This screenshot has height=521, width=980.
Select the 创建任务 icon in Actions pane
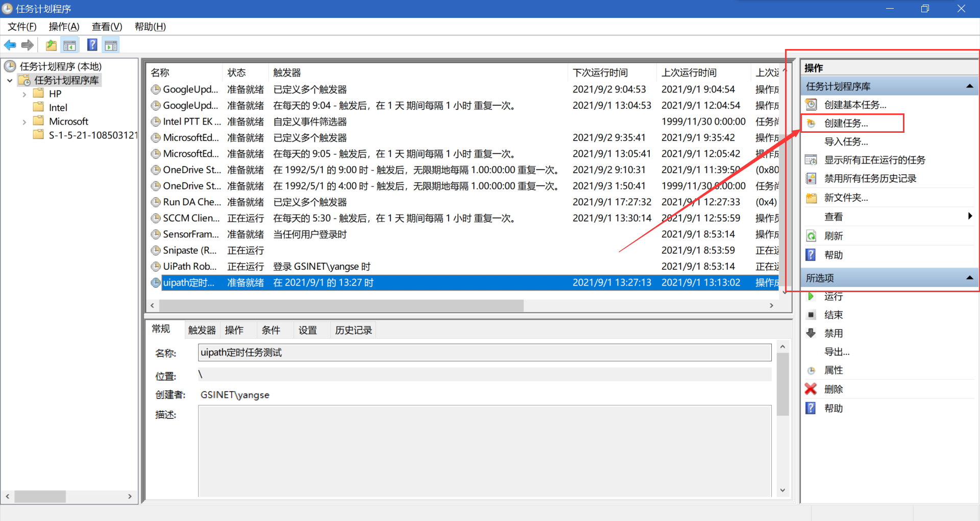tap(811, 123)
